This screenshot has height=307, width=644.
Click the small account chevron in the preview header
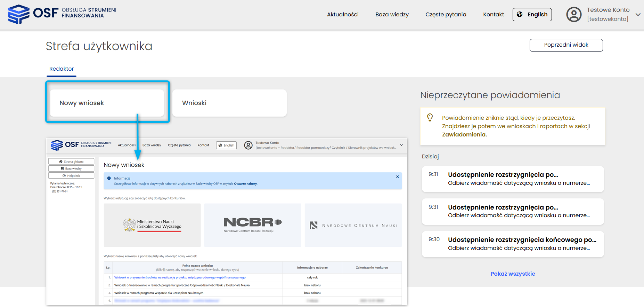401,145
